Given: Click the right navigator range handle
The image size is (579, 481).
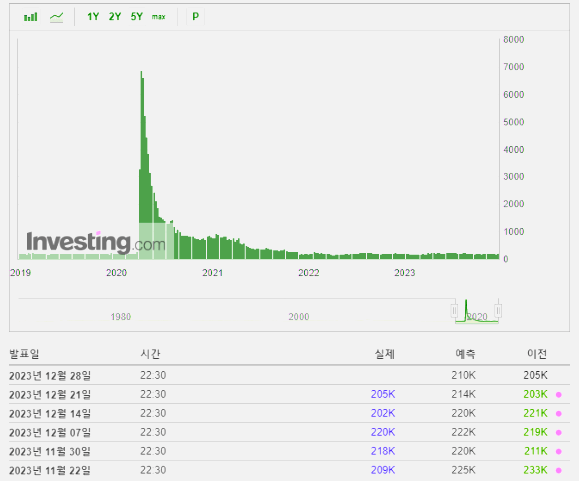Looking at the screenshot, I should (x=498, y=310).
